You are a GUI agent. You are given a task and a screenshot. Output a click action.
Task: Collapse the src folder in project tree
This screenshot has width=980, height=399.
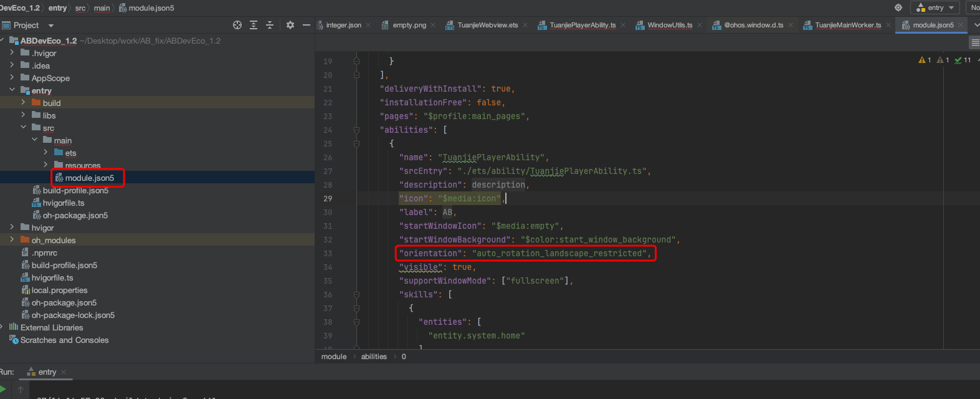click(x=24, y=128)
